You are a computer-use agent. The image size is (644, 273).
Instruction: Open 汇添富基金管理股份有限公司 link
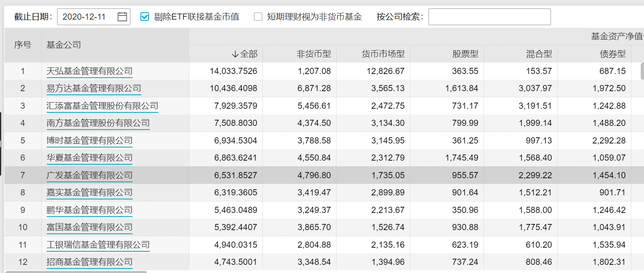(102, 106)
